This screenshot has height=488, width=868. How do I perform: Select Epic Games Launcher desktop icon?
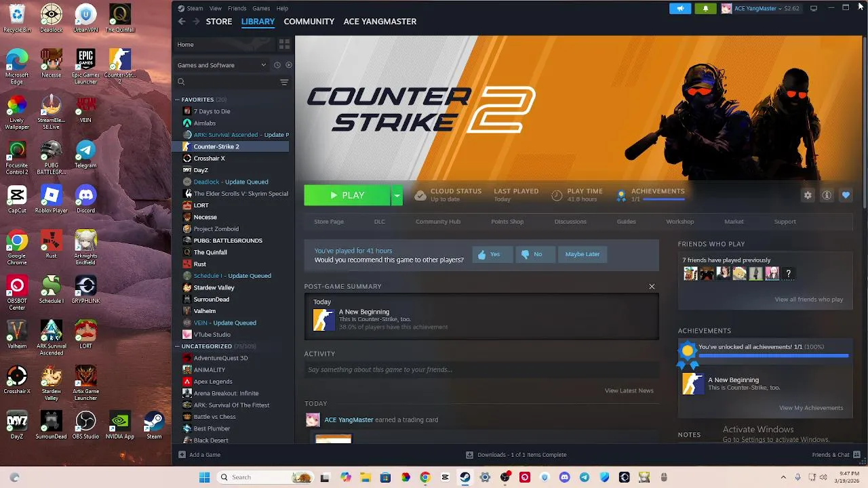85,66
